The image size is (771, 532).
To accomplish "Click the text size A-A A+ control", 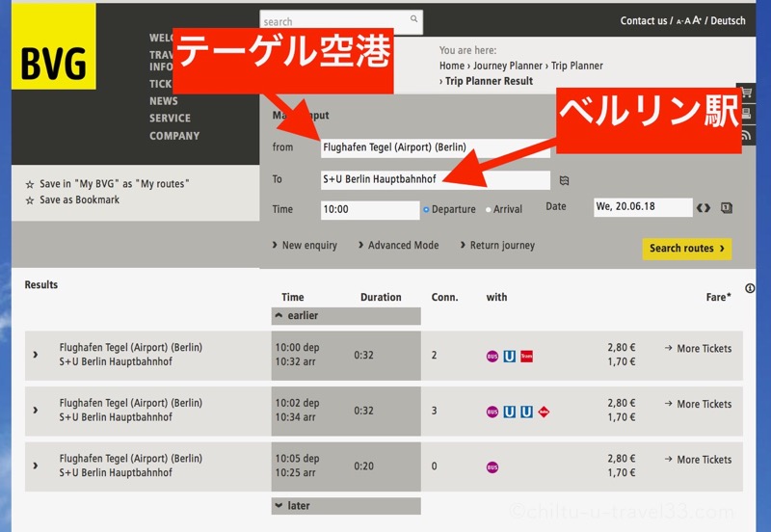I will point(688,20).
